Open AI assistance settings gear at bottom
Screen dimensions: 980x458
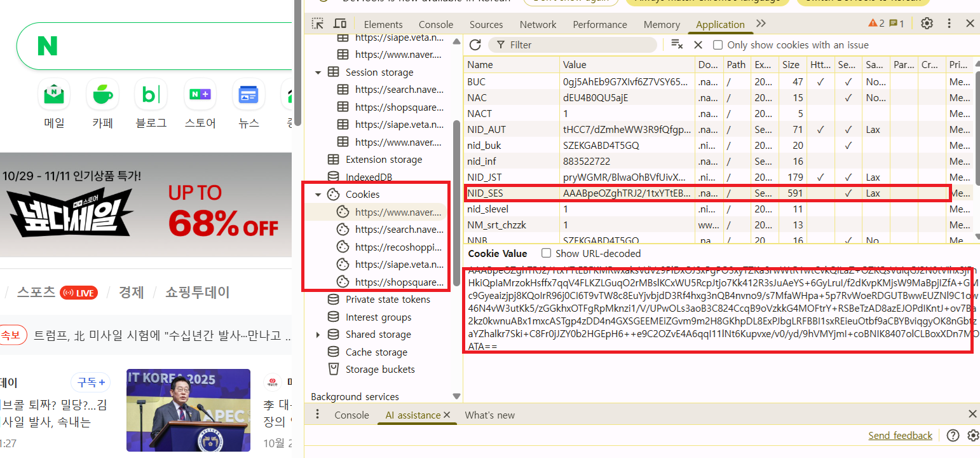(973, 435)
